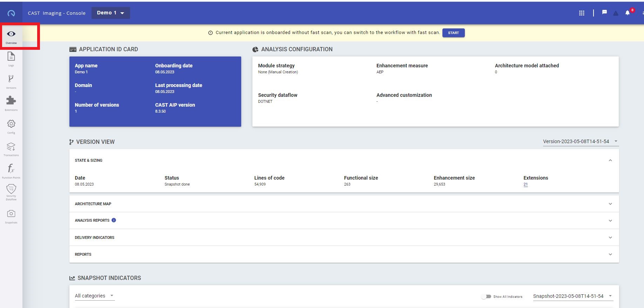Click the Functional size value 263
This screenshot has height=308, width=644.
[347, 184]
